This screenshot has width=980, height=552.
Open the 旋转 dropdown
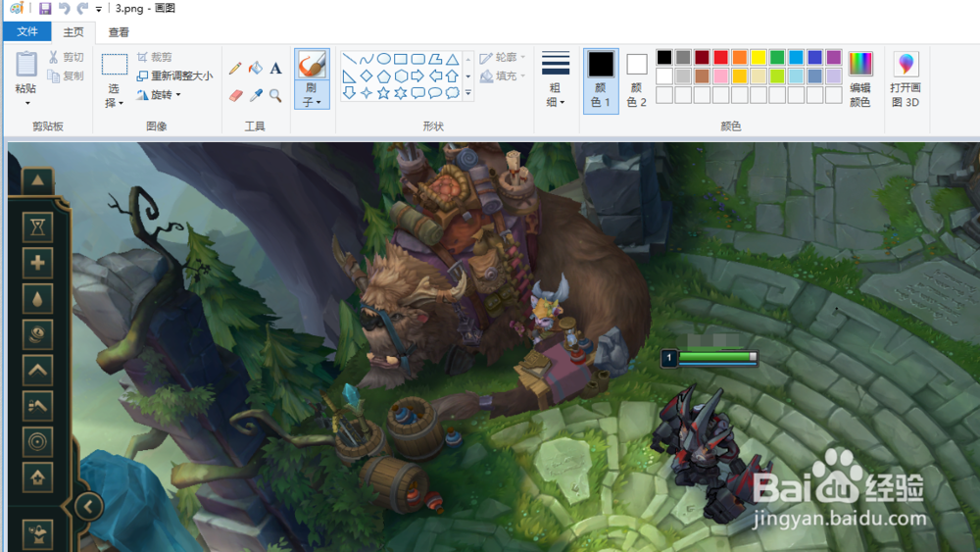[160, 94]
